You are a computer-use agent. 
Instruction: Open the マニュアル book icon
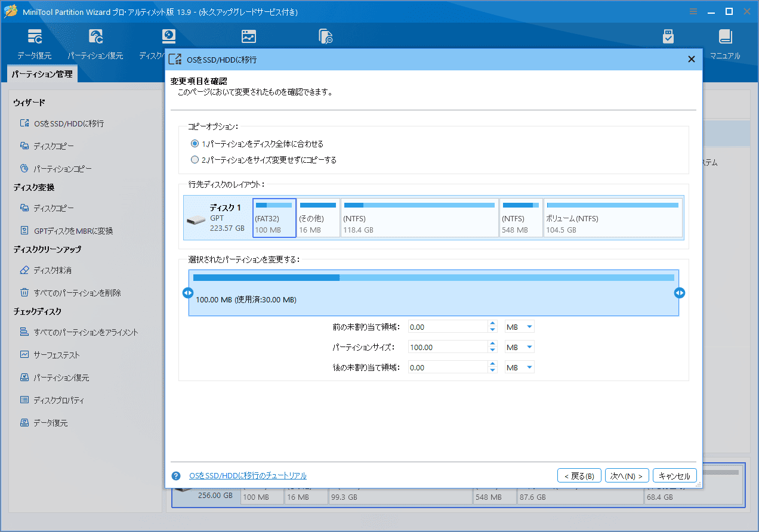pyautogui.click(x=726, y=44)
